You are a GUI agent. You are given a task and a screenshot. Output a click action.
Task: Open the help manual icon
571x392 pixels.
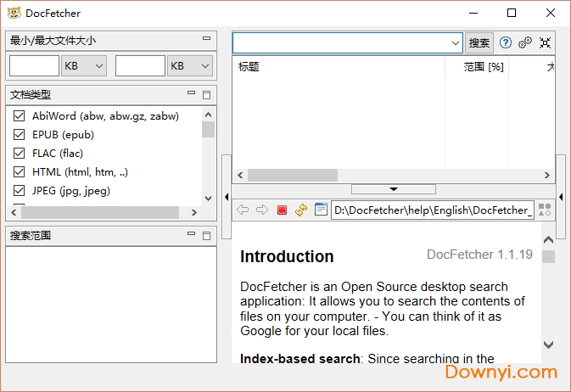click(x=505, y=43)
